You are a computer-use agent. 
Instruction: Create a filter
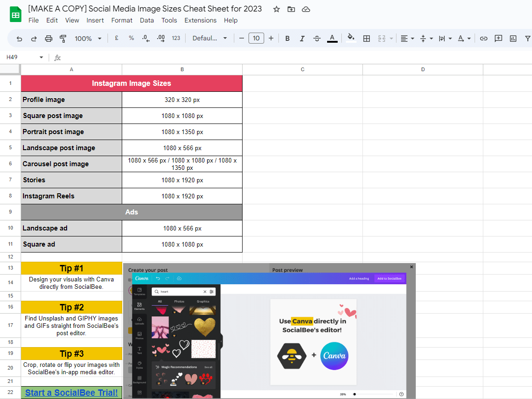pyautogui.click(x=527, y=38)
